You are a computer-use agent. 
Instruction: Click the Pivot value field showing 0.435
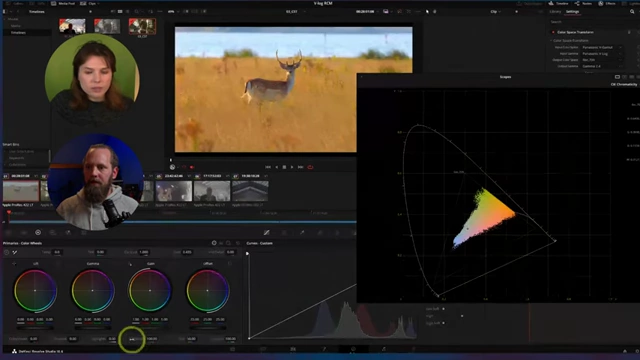click(x=187, y=252)
